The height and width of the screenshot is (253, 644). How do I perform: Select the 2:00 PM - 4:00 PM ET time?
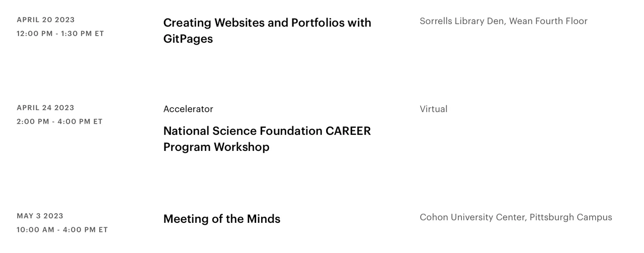59,122
